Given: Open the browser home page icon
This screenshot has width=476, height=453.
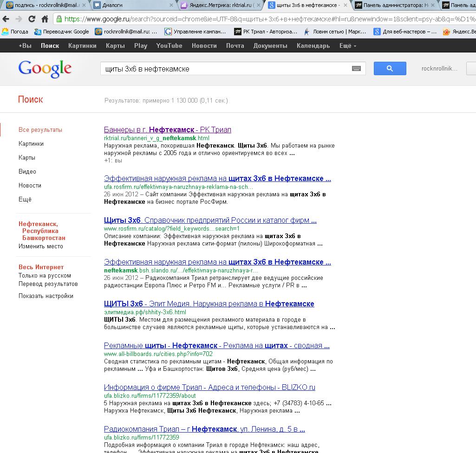Looking at the screenshot, I should click(x=45, y=19).
